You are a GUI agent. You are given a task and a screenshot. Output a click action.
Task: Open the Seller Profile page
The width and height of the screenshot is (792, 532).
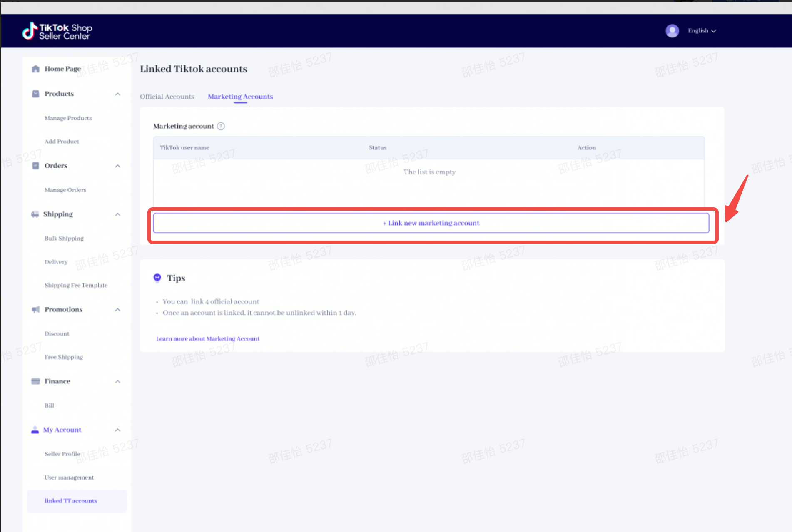click(x=62, y=454)
